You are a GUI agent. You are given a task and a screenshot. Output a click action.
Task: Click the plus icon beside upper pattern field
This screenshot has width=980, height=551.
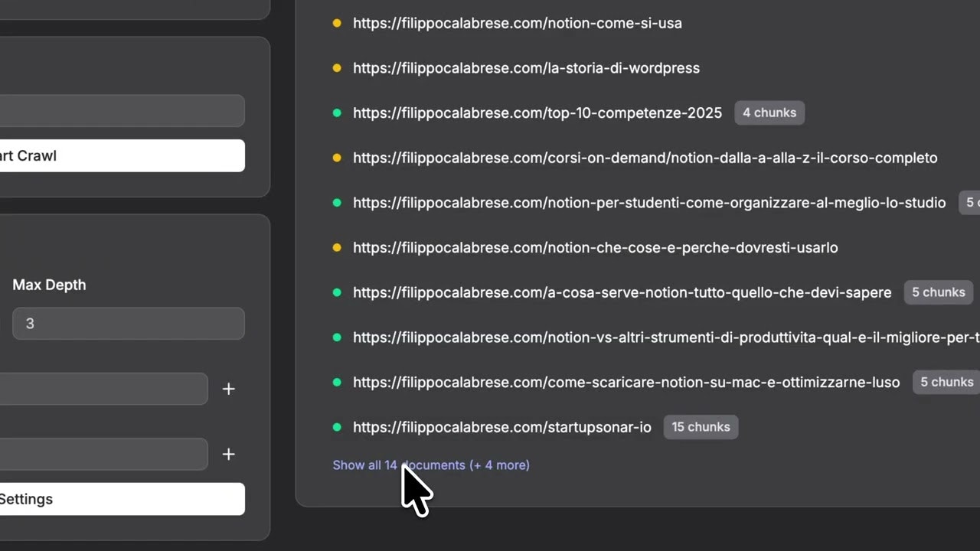[228, 389]
